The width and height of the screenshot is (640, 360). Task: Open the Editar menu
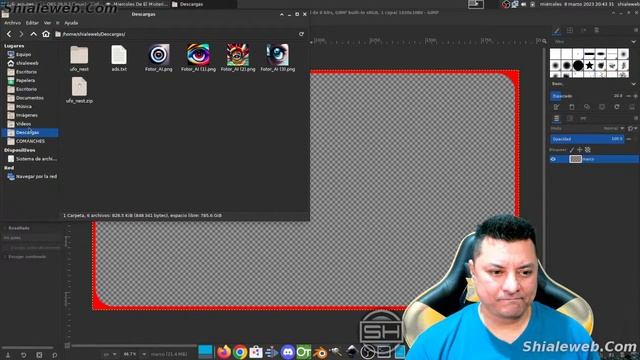32,23
